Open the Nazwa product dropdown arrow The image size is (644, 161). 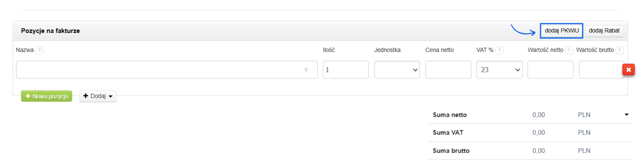click(x=306, y=70)
